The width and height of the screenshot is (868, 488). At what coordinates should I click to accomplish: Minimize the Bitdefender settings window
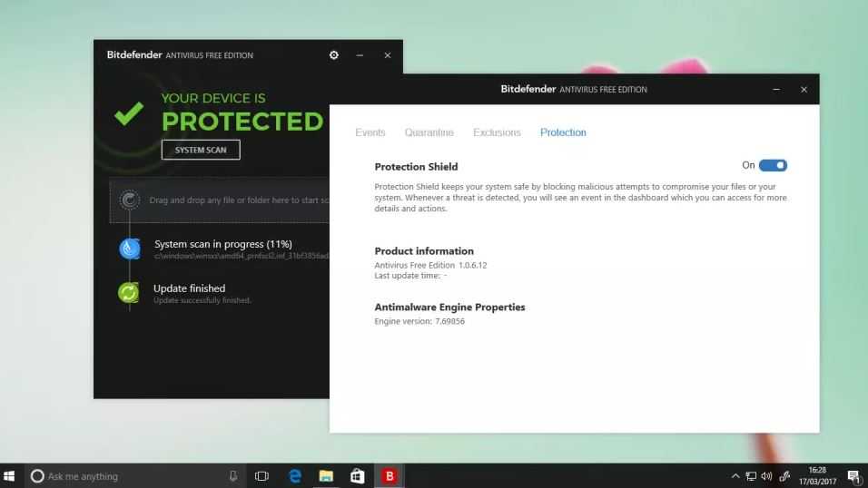coord(776,90)
